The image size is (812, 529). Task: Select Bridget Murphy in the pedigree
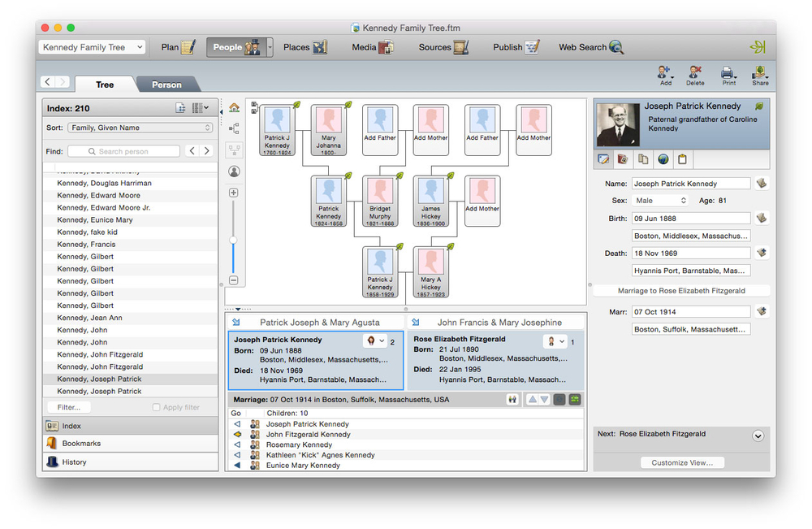380,201
